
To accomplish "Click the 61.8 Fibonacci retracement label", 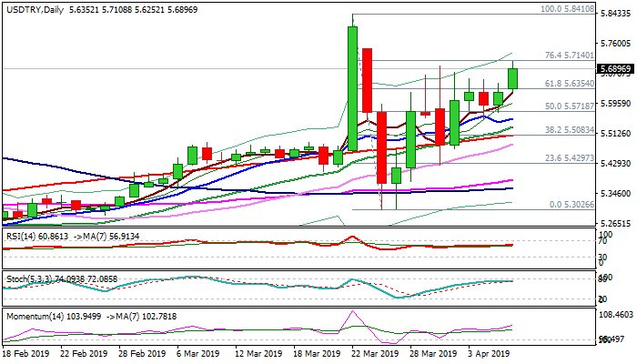I will (x=569, y=83).
